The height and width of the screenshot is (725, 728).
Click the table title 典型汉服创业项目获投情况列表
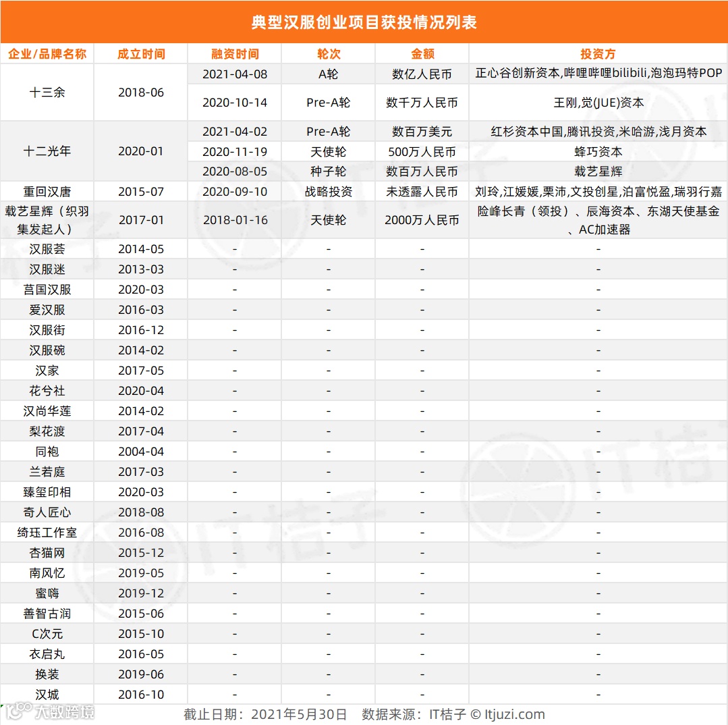(x=364, y=22)
